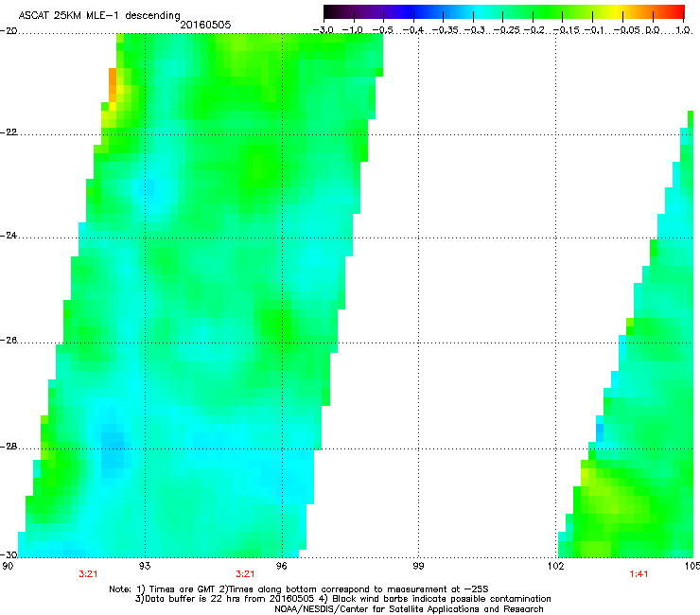Click the "-0.35" color scale label
This screenshot has width=700, height=615.
[445, 30]
